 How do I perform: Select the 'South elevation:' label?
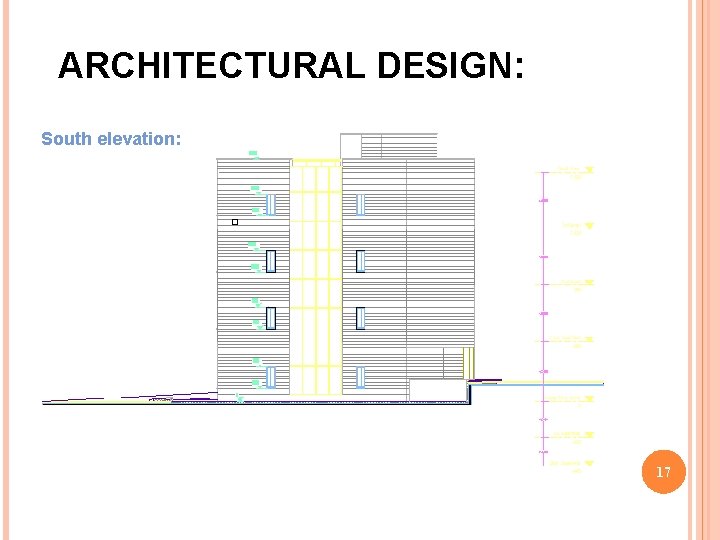pos(111,139)
